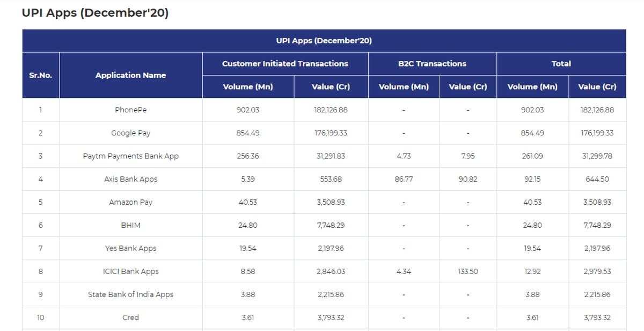Click the B2C Transactions group header
Image resolution: width=644 pixels, height=331 pixels.
tap(432, 63)
